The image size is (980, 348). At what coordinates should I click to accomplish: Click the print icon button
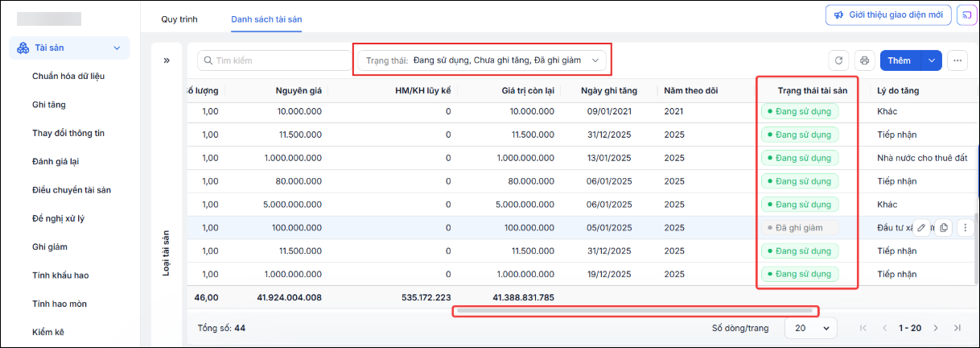865,60
